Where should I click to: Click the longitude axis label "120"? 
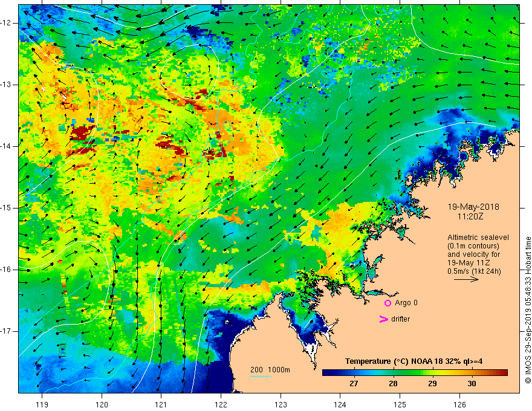pyautogui.click(x=102, y=404)
